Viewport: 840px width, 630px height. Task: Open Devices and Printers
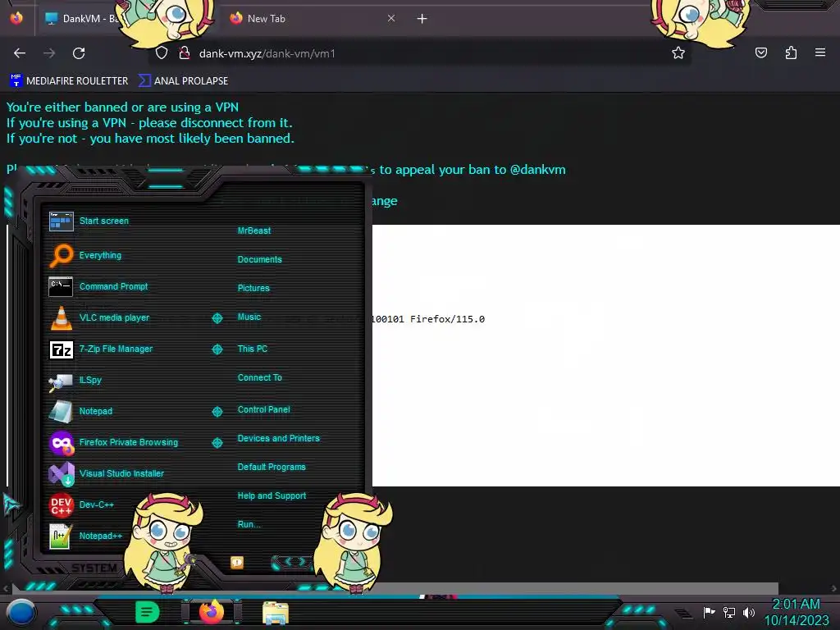point(279,438)
